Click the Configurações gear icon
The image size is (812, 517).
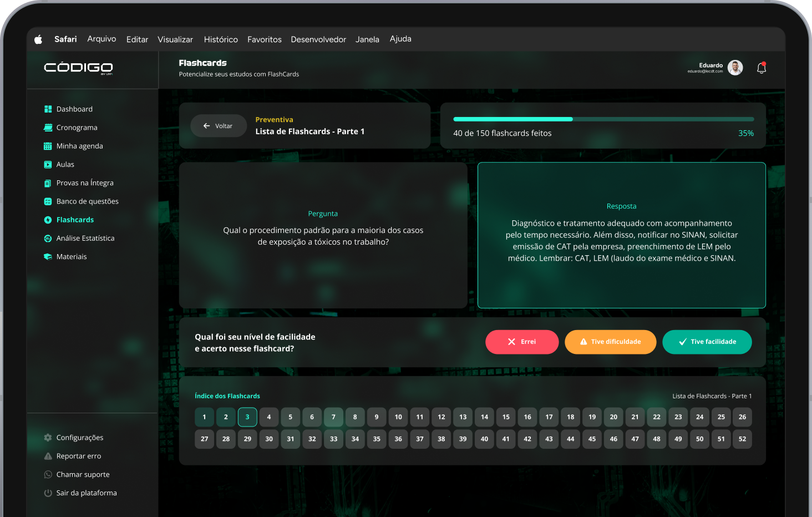click(x=48, y=438)
